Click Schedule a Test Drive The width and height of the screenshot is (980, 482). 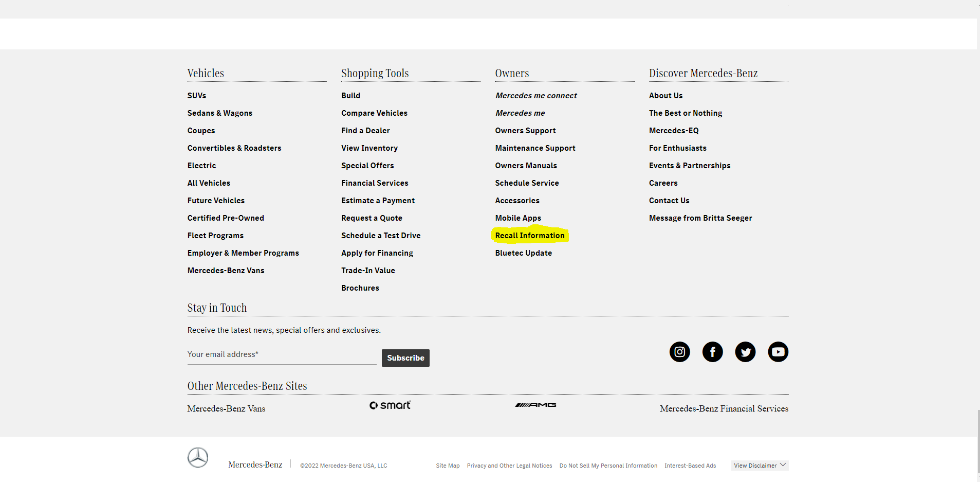coord(381,236)
